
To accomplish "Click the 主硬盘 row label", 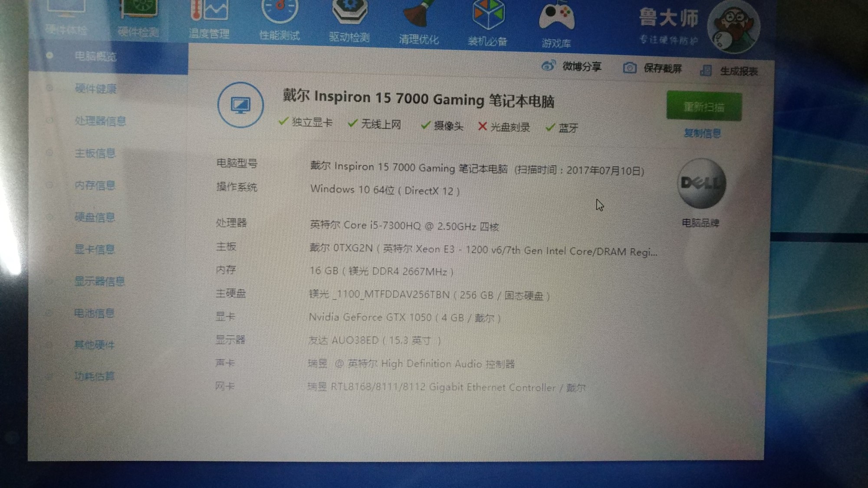I will tap(231, 293).
